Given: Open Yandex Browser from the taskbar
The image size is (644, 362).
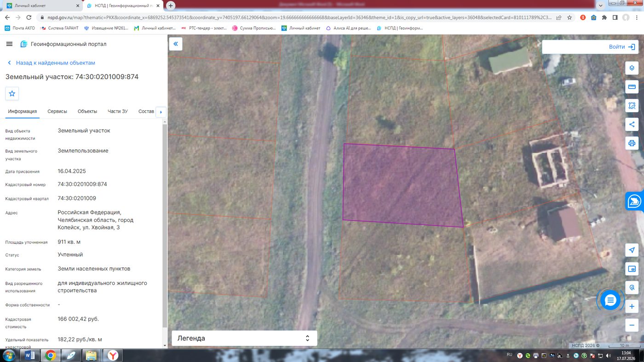Looking at the screenshot, I should 113,355.
